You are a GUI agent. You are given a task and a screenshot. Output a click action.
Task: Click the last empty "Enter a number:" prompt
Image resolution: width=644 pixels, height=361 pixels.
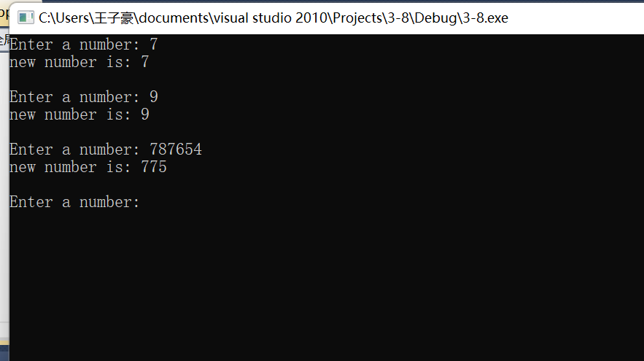pos(74,202)
